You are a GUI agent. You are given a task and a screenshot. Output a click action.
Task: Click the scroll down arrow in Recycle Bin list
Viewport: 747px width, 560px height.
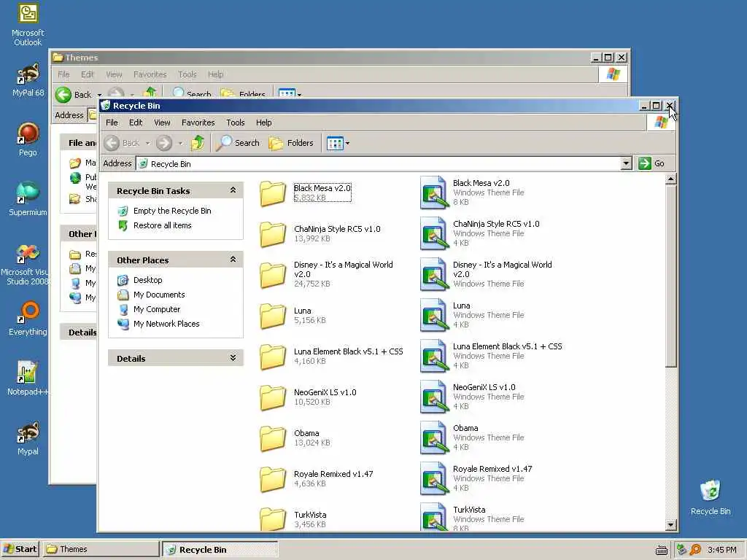coord(671,525)
